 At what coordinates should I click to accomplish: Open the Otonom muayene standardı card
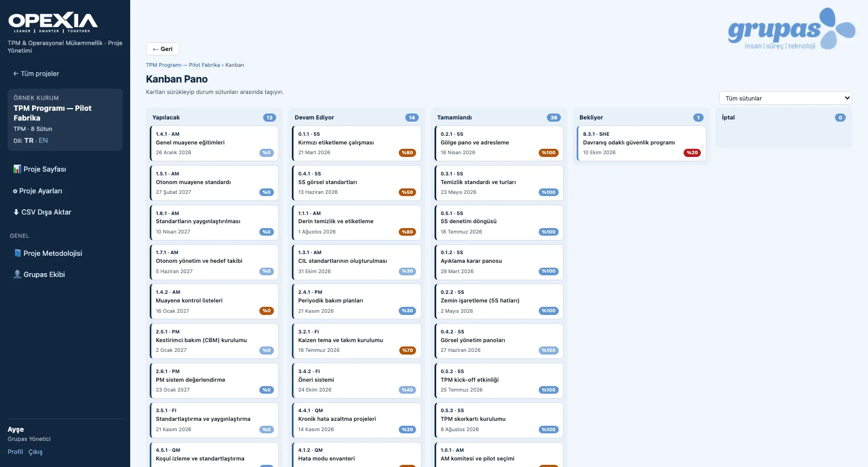pyautogui.click(x=214, y=183)
